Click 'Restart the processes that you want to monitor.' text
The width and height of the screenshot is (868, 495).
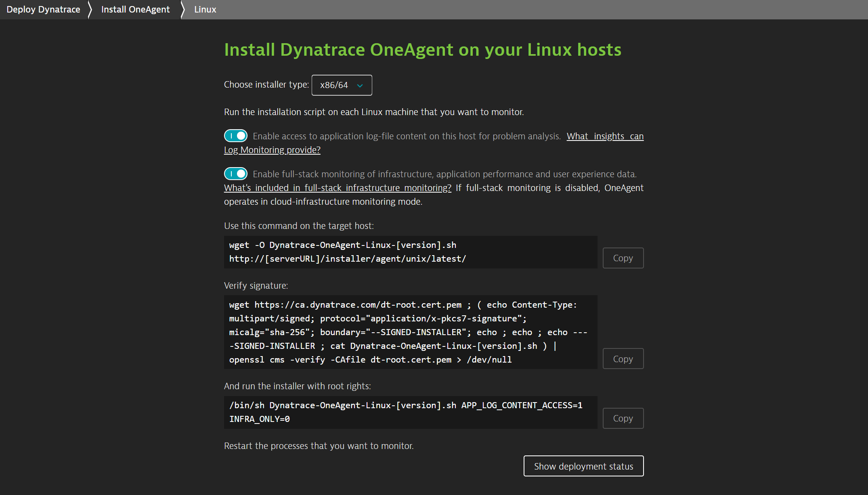click(319, 446)
